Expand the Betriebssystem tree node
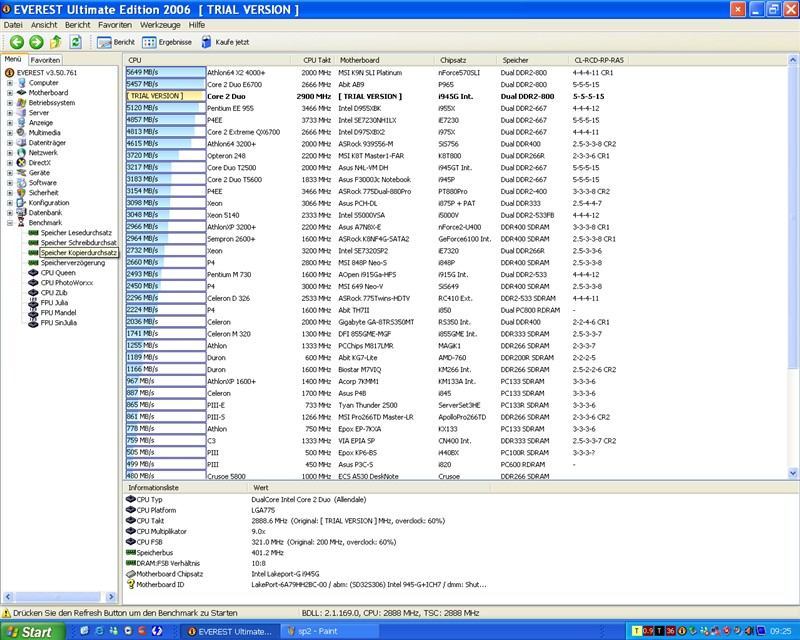This screenshot has width=800, height=640. (10, 103)
